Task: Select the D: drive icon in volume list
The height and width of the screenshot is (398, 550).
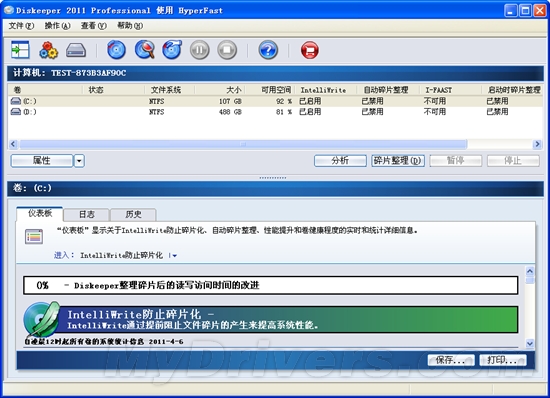Action: click(16, 112)
